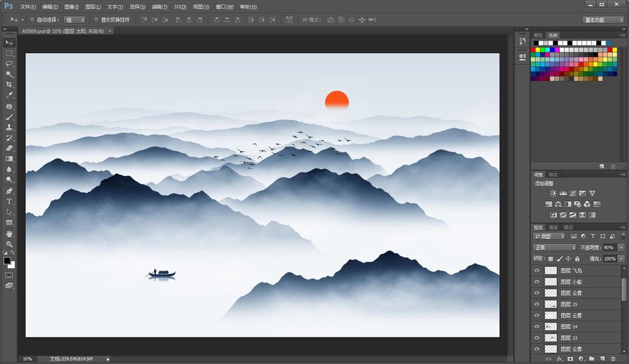Screen dimensions: 629x364
Task: Select the Rectangular Marquee tool
Action: (x=9, y=53)
